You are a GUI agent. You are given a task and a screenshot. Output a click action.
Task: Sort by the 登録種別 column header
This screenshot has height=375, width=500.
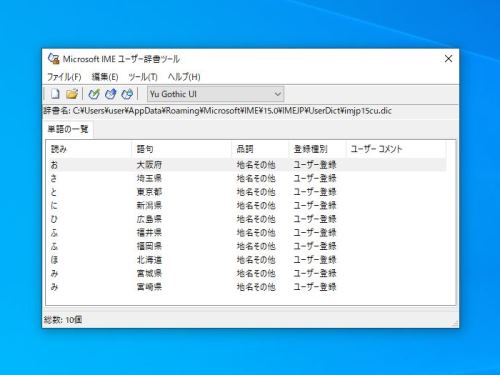[x=317, y=149]
